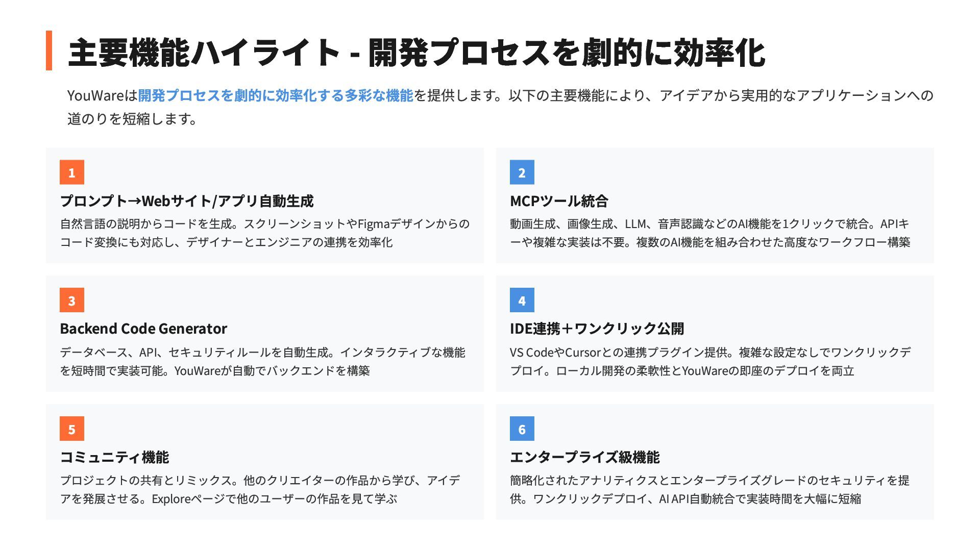The height and width of the screenshot is (551, 980).
Task: Click the orange accent bar beside title
Action: pyautogui.click(x=49, y=51)
